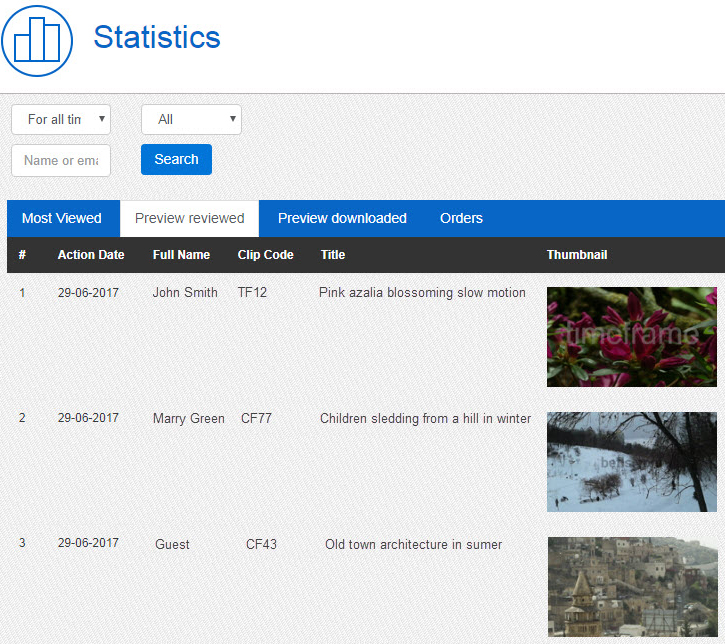Click the Full Name column header
725x644 pixels.
(x=181, y=255)
